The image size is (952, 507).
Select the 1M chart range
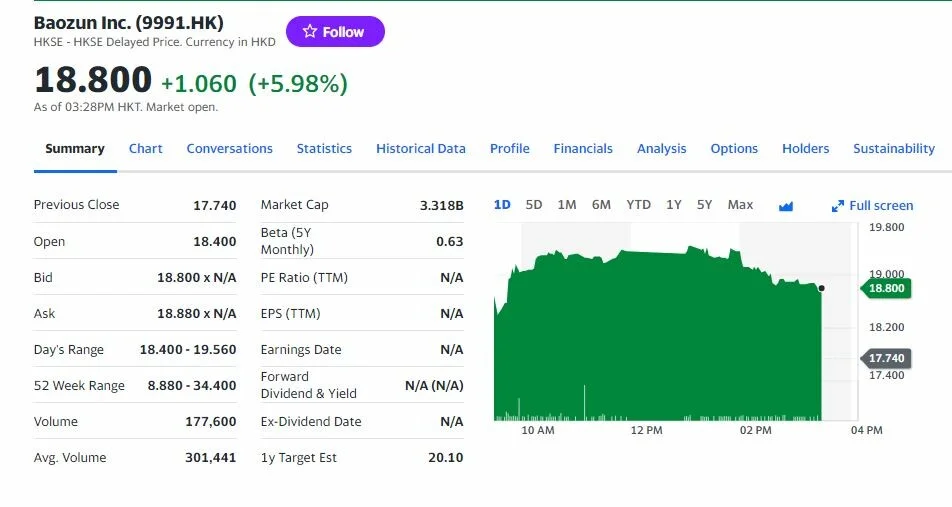(566, 205)
